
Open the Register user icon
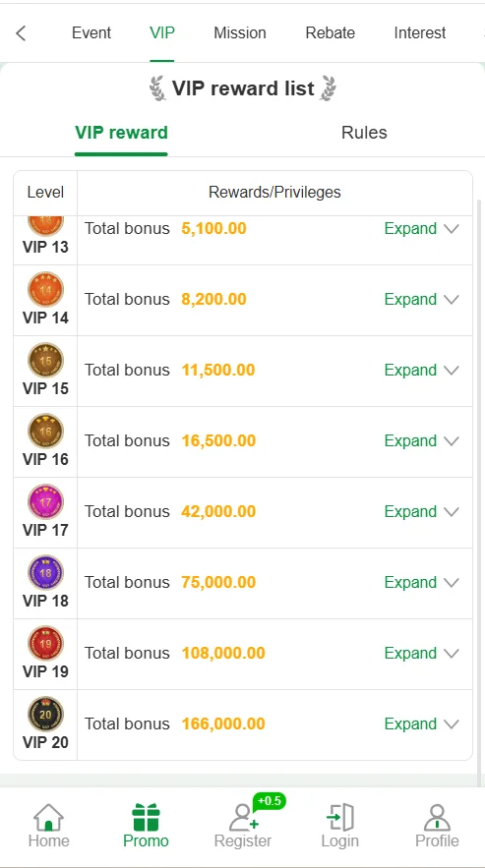point(243,818)
